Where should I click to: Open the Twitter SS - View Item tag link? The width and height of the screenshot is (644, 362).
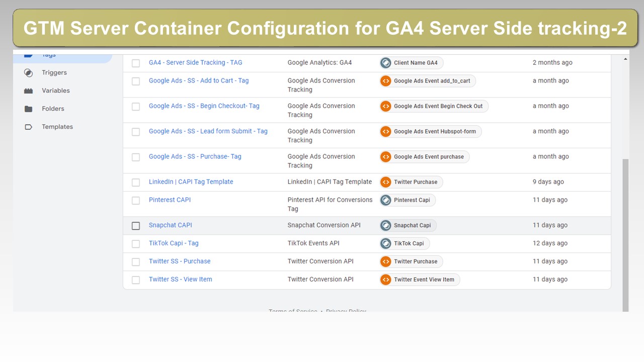click(x=181, y=279)
